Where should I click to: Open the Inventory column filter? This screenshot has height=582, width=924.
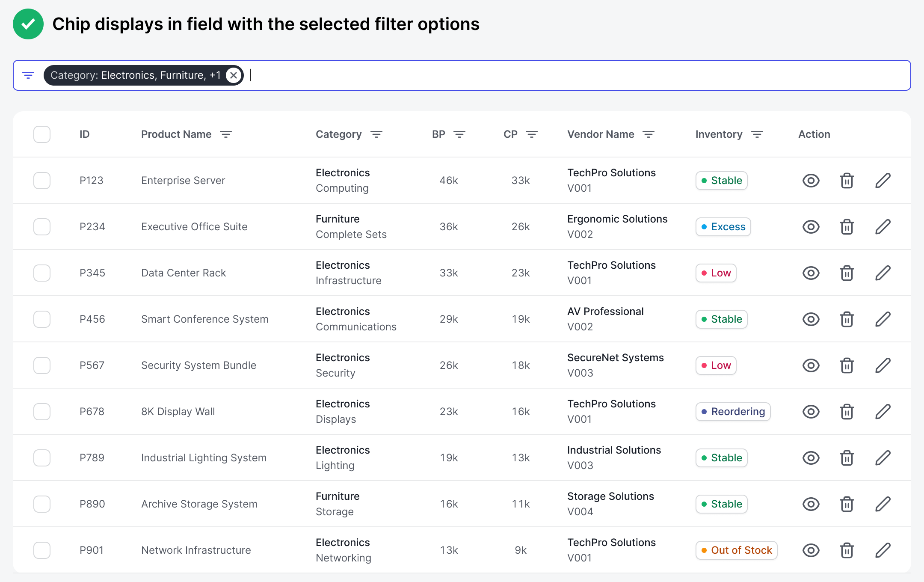[757, 134]
